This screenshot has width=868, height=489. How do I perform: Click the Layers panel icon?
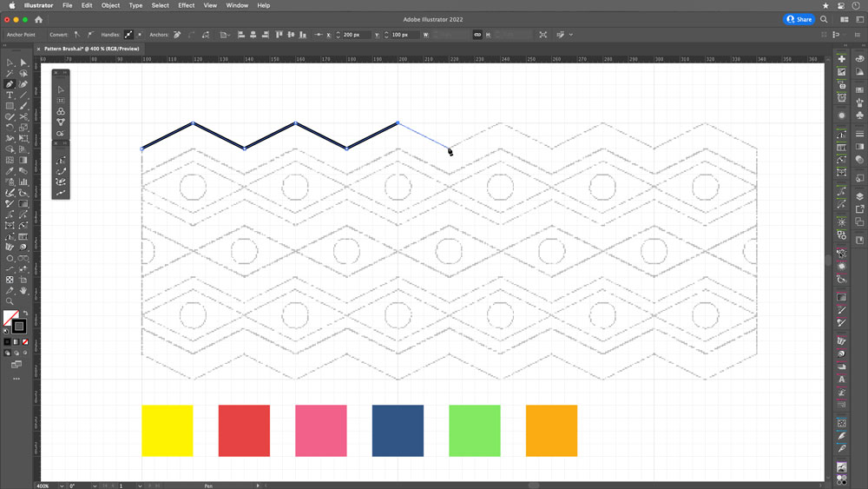pyautogui.click(x=859, y=196)
